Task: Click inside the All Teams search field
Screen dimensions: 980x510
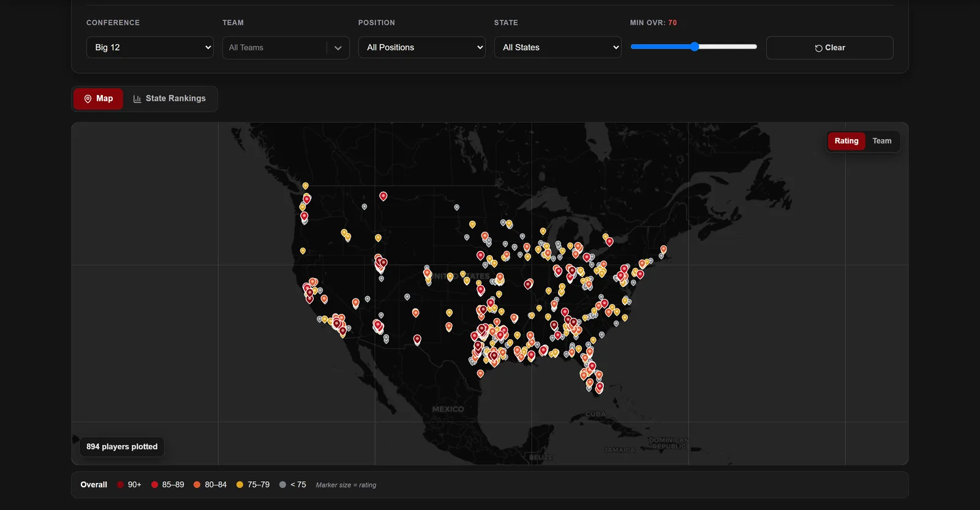Action: tap(274, 48)
